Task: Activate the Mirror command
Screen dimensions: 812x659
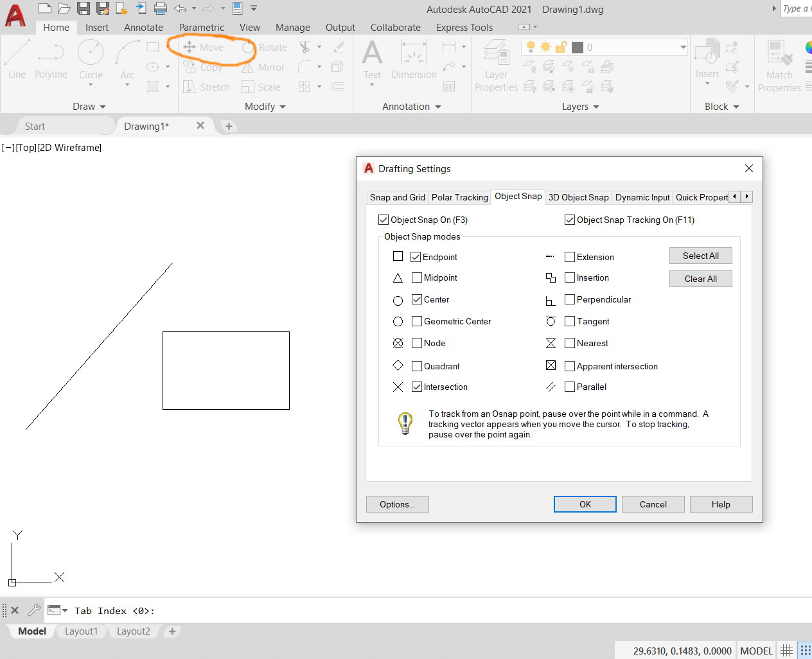Action: coord(263,67)
